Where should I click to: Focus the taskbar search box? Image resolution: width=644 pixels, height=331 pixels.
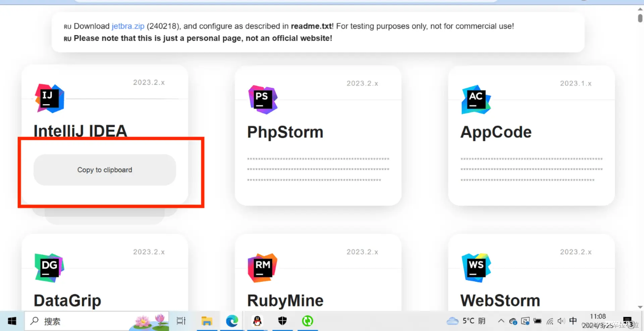[97, 321]
